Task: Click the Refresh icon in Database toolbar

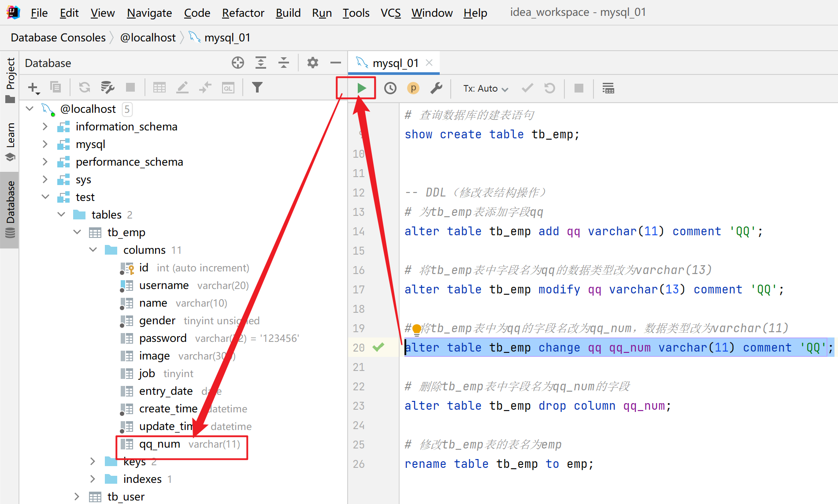Action: point(84,87)
